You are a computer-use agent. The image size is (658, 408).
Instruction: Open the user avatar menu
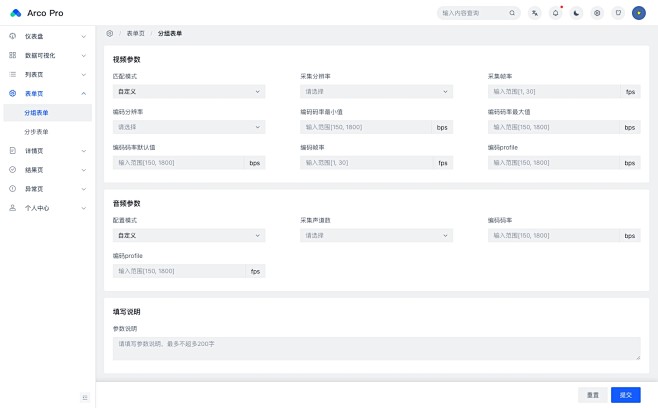point(639,13)
